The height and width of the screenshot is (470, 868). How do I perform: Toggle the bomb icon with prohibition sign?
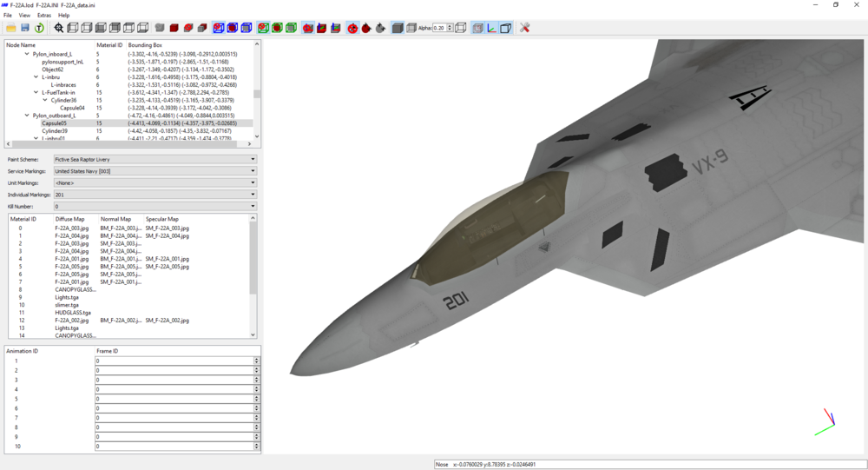pos(352,28)
